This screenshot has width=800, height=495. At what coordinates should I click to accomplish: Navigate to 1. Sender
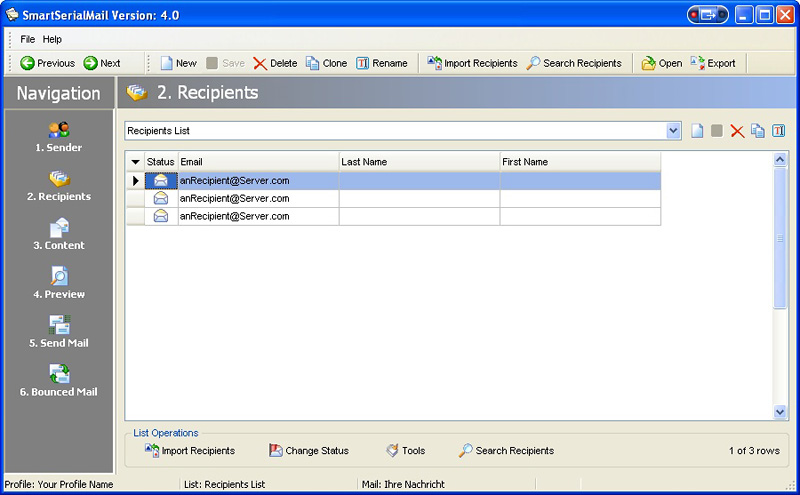pyautogui.click(x=59, y=137)
